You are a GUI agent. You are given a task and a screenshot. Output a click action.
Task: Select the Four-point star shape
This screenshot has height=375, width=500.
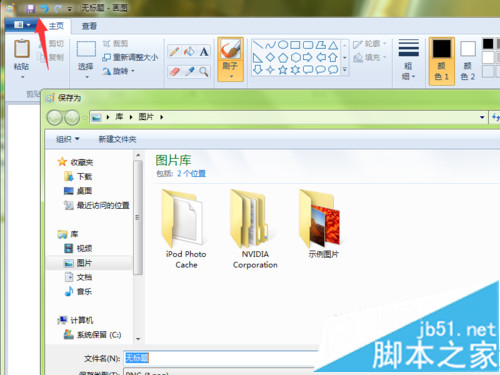(x=270, y=70)
